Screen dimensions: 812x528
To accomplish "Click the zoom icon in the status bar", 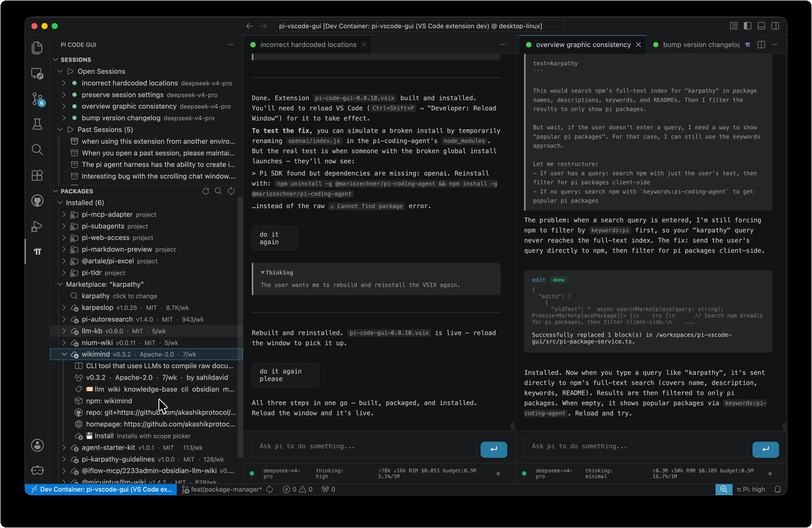I will tap(724, 489).
